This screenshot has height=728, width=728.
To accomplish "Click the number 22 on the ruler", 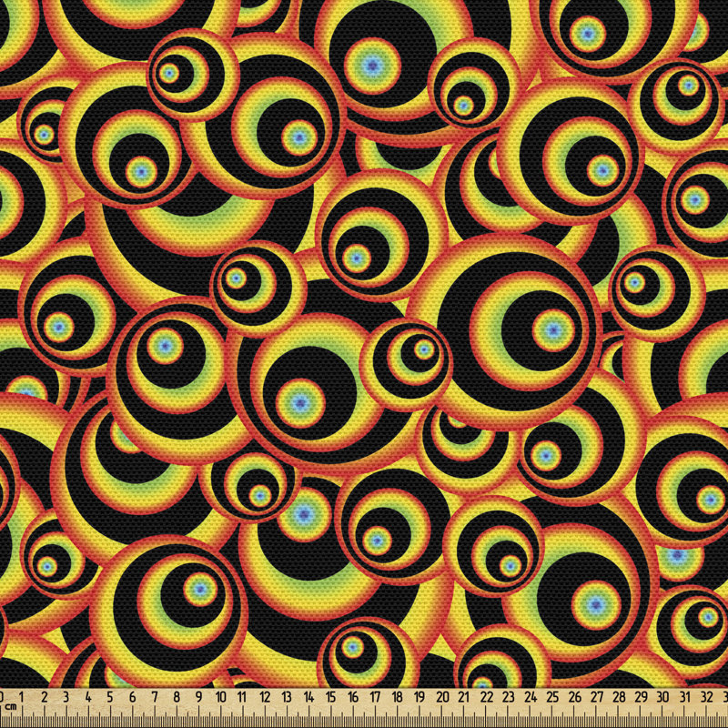I will (486, 697).
